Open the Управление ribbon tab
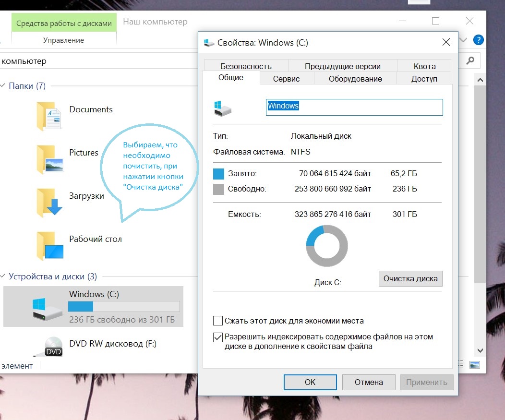The image size is (505, 420). [63, 40]
